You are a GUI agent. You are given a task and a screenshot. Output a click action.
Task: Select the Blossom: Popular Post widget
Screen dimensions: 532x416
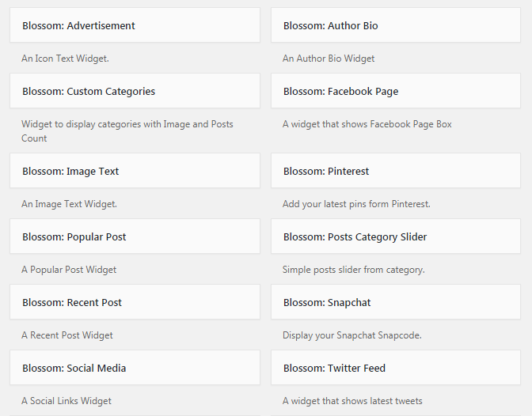click(x=135, y=237)
